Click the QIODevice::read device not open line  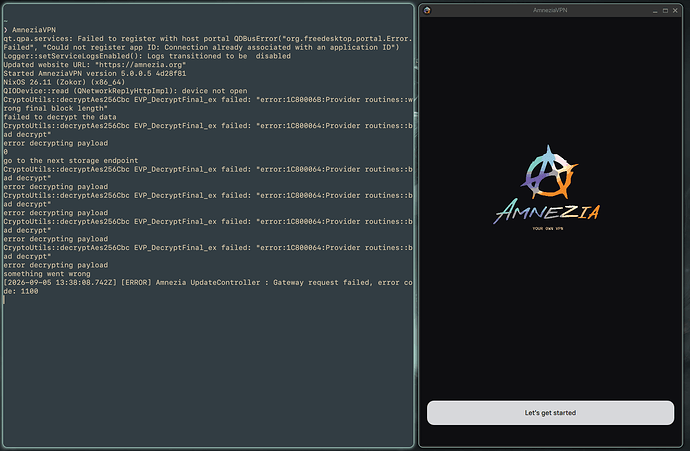coord(125,91)
